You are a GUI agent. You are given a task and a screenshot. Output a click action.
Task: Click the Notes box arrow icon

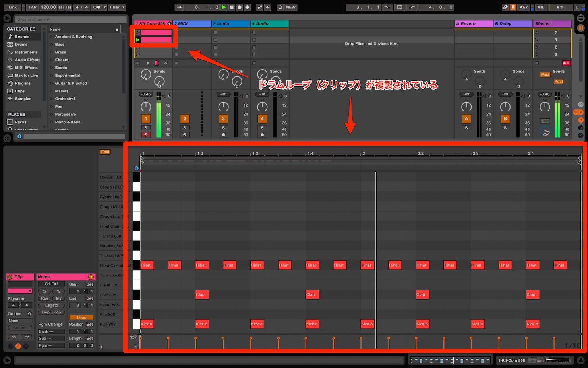pyautogui.click(x=91, y=277)
